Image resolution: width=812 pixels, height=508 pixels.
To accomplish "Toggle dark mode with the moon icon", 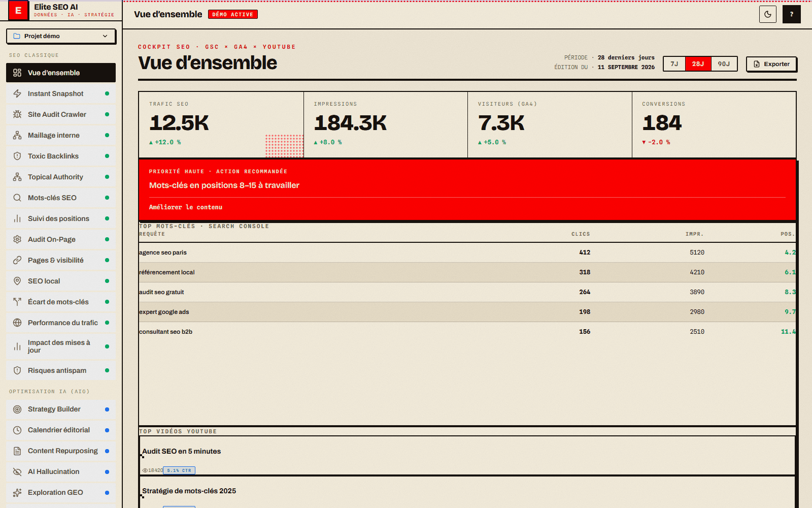I will pyautogui.click(x=768, y=14).
